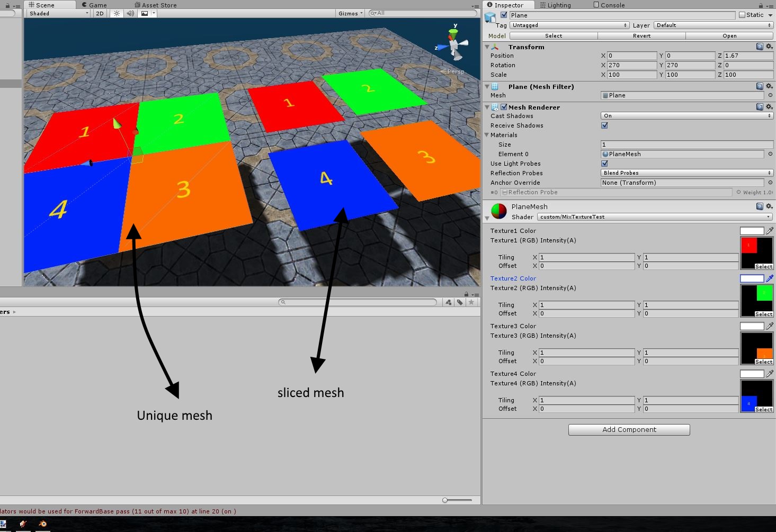
Task: Open the Cast Shadows dropdown
Action: tap(686, 115)
